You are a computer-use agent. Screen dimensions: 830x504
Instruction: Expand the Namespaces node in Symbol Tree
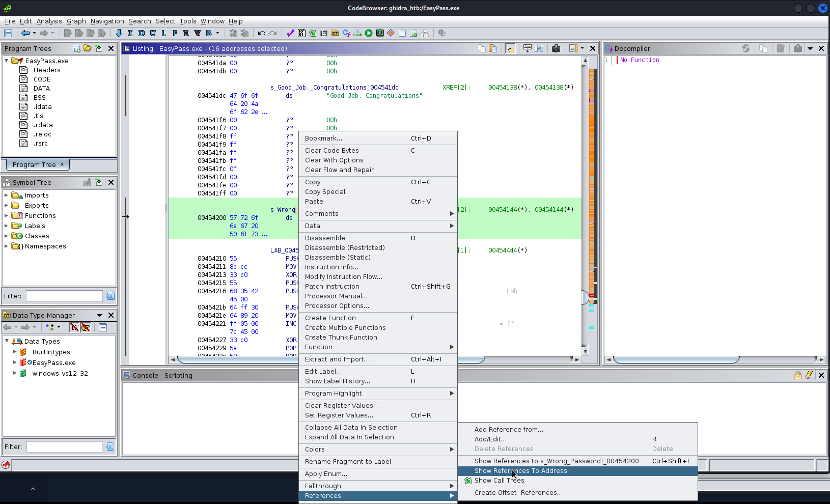point(6,246)
